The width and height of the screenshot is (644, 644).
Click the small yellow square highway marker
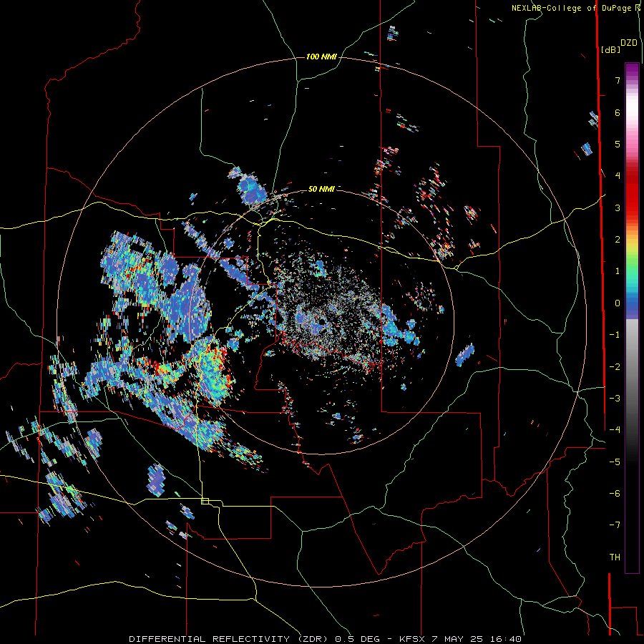tap(205, 501)
